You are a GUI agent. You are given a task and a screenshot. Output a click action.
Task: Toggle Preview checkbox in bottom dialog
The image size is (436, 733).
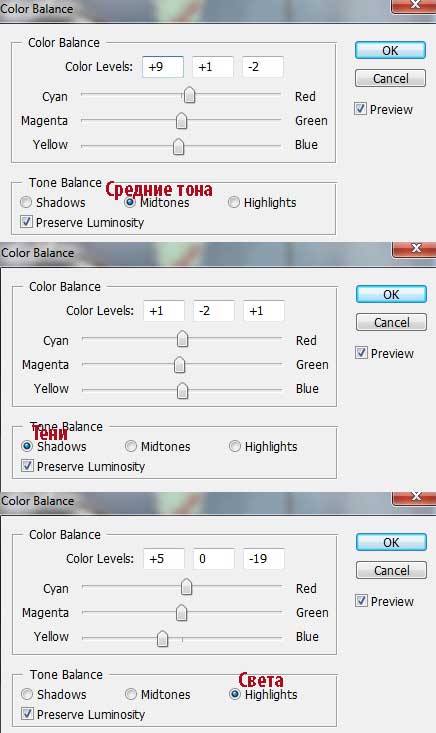pyautogui.click(x=361, y=601)
